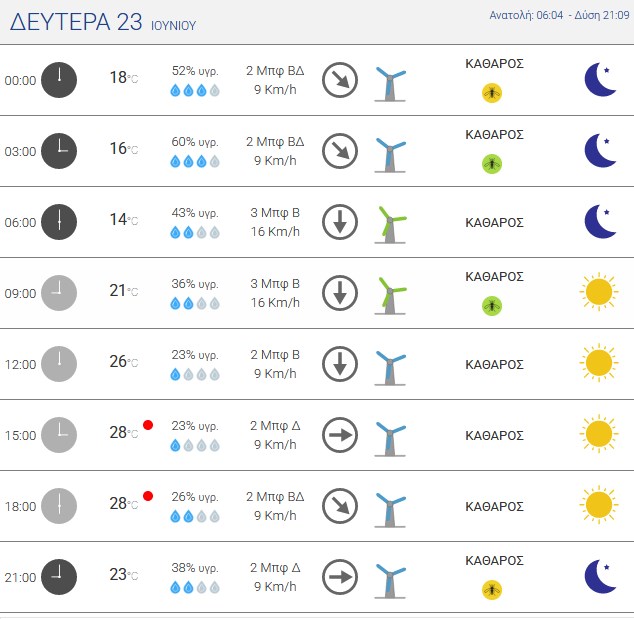This screenshot has width=634, height=619.
Task: Click the green wind turbine at 06:00
Action: click(x=390, y=225)
